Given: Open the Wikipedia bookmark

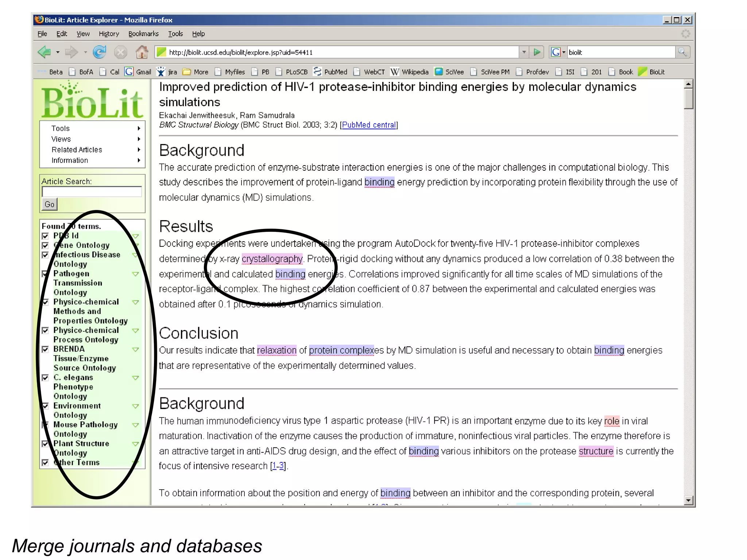Looking at the screenshot, I should 409,72.
